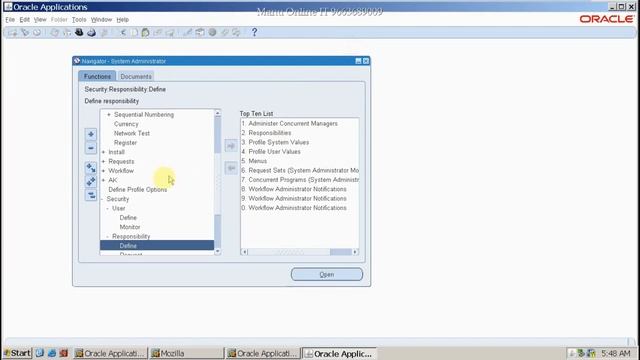This screenshot has width=640, height=360.
Task: Click the Windows Start button
Action: (17, 353)
